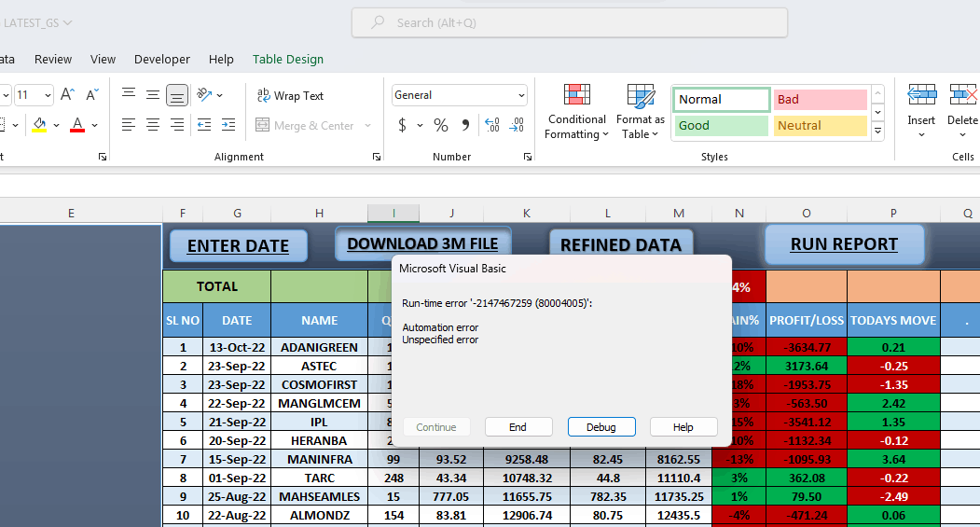
Task: Click the Font Color icon
Action: 77,125
